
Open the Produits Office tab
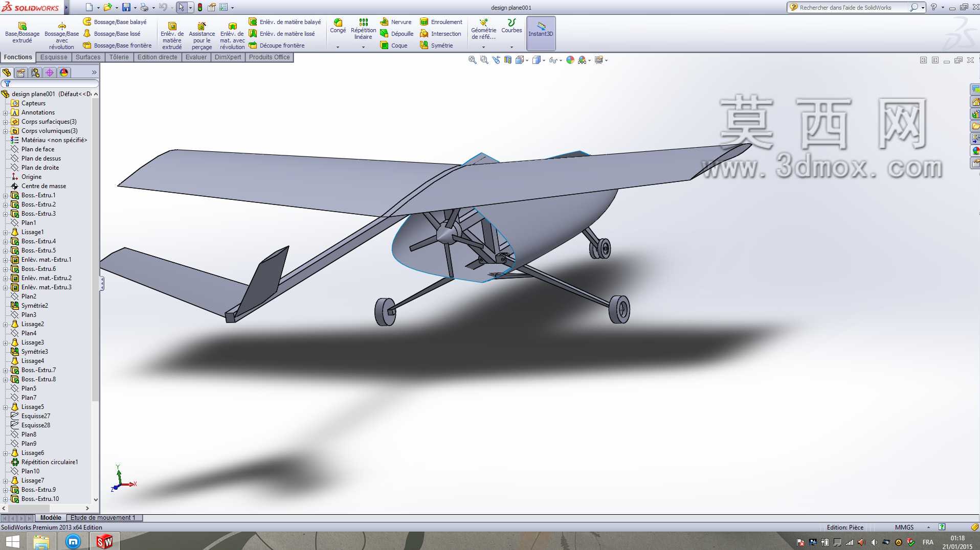click(270, 57)
